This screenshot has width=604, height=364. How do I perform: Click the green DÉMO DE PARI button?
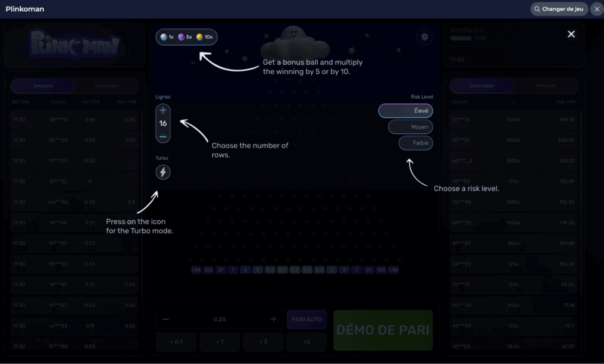(383, 330)
